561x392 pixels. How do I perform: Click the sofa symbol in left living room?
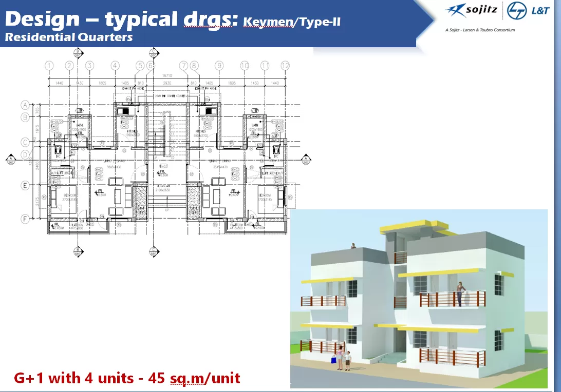click(117, 195)
